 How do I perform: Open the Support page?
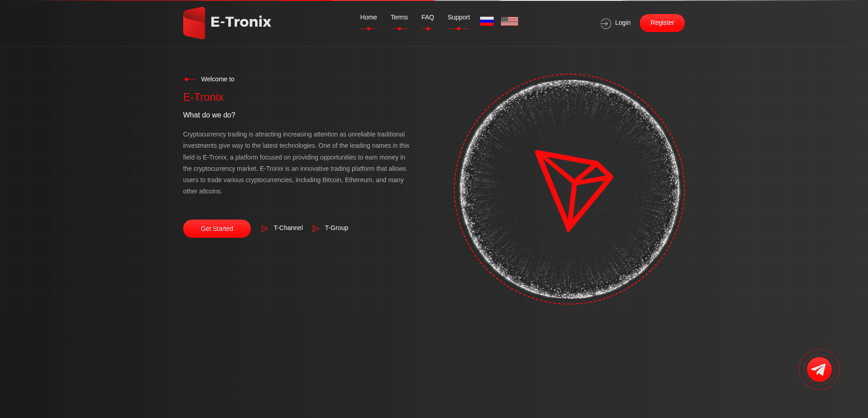click(458, 17)
